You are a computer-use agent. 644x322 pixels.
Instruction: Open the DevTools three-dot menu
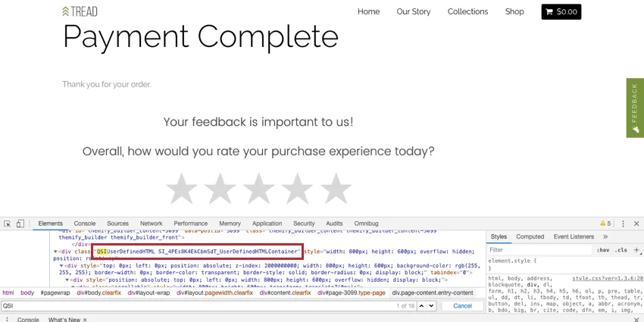pos(623,224)
